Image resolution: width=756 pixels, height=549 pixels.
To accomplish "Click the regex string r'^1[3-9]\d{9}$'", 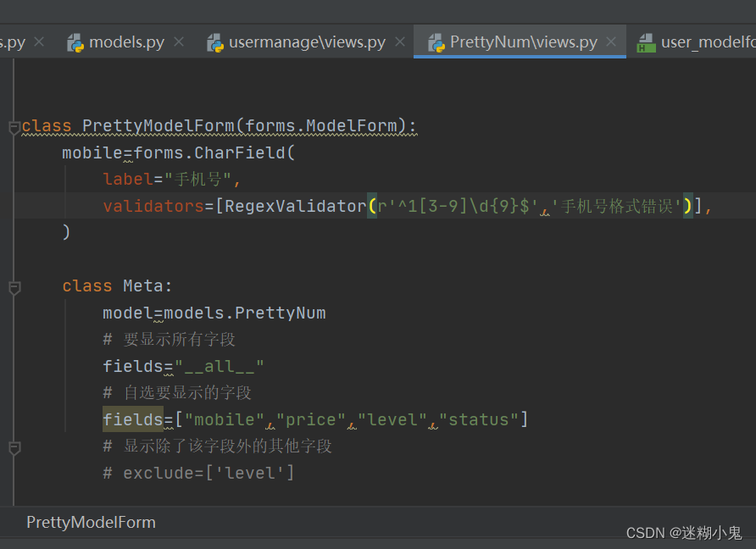I will (458, 206).
